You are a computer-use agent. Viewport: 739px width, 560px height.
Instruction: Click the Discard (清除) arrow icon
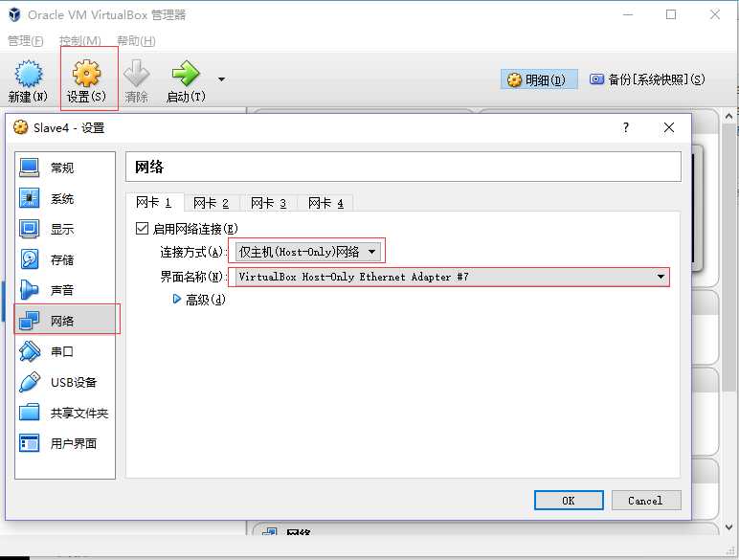(x=136, y=73)
